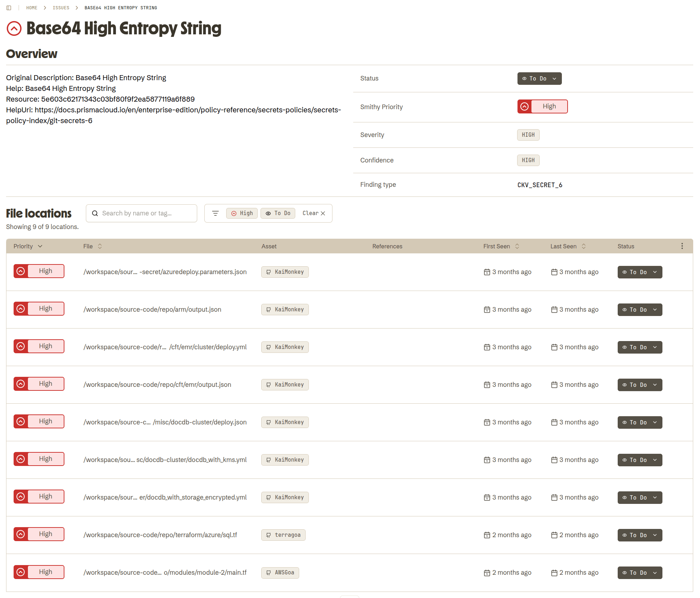This screenshot has width=700, height=598.
Task: Navigate to Issues breadcrumb
Action: (61, 8)
